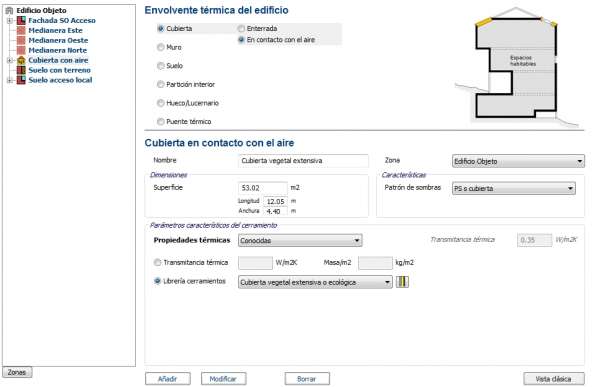The image size is (600, 387).
Task: Click the Suelo con terreno floor icon
Action: click(21, 70)
